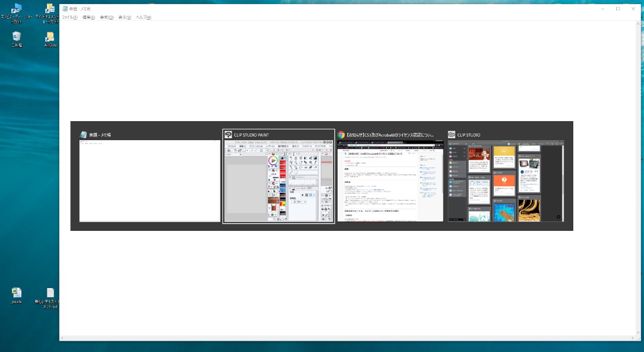Click the left arrow of horizontal scrollbar
This screenshot has width=644, height=352.
click(62, 338)
